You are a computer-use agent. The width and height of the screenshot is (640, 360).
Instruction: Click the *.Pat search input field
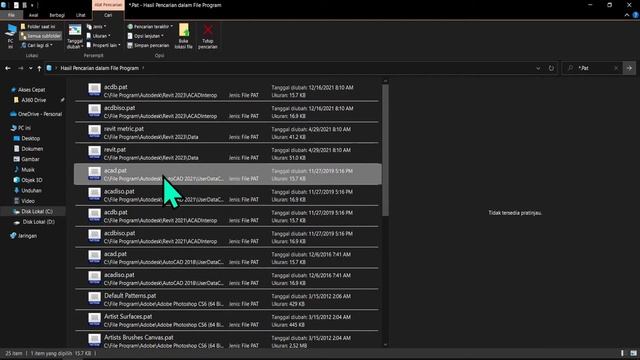[592, 68]
